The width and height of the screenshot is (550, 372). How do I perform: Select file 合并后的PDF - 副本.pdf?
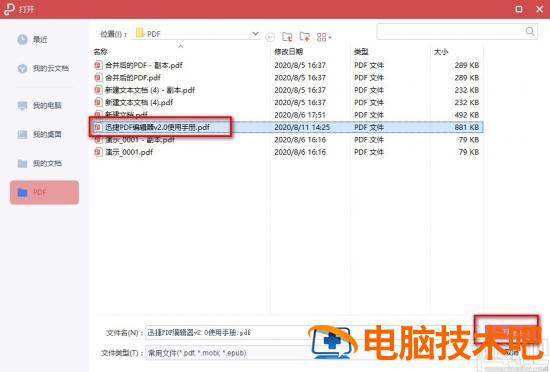(139, 65)
